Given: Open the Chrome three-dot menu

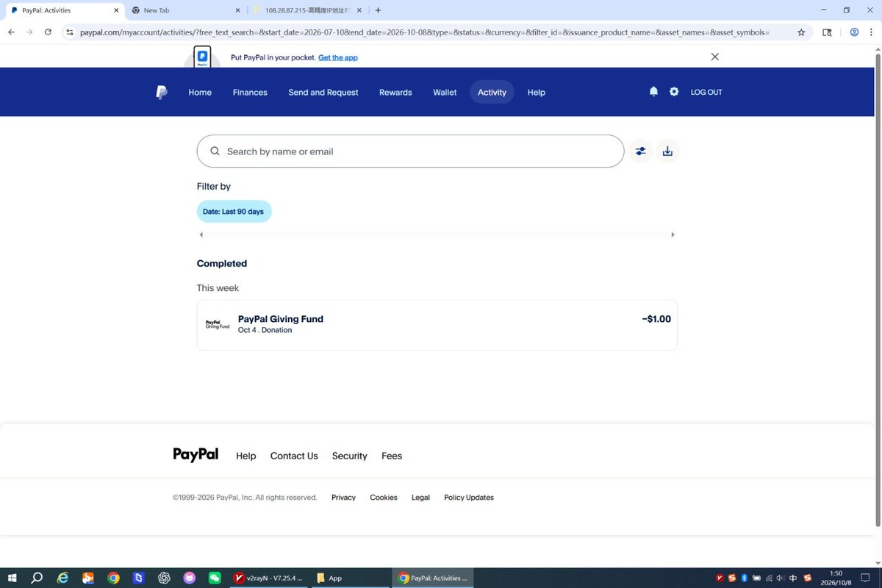Looking at the screenshot, I should pyautogui.click(x=871, y=32).
